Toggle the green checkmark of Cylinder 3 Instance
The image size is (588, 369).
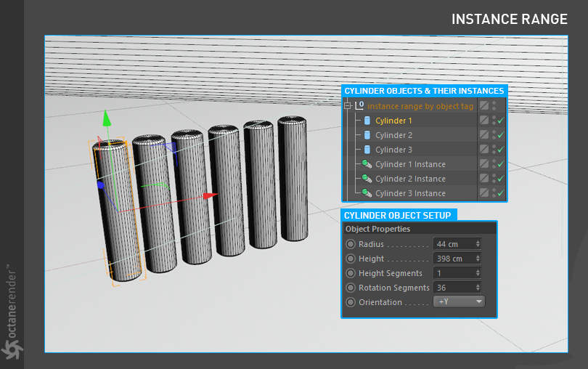(501, 193)
